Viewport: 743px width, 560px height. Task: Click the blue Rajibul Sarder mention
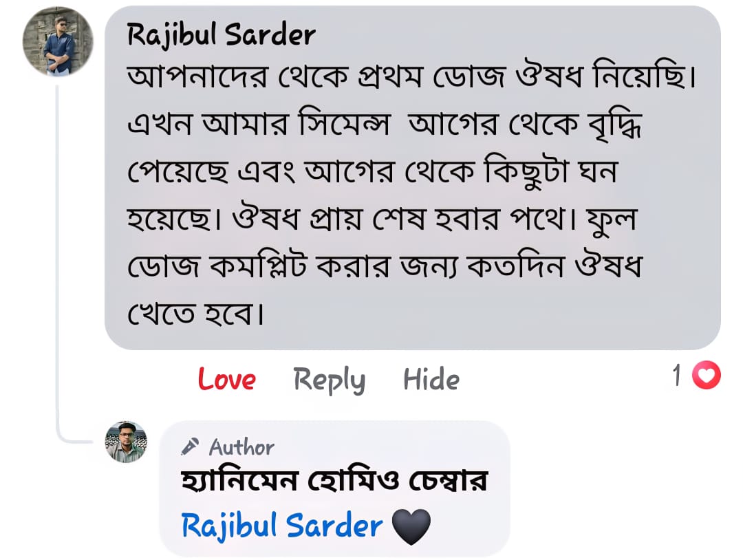click(281, 526)
